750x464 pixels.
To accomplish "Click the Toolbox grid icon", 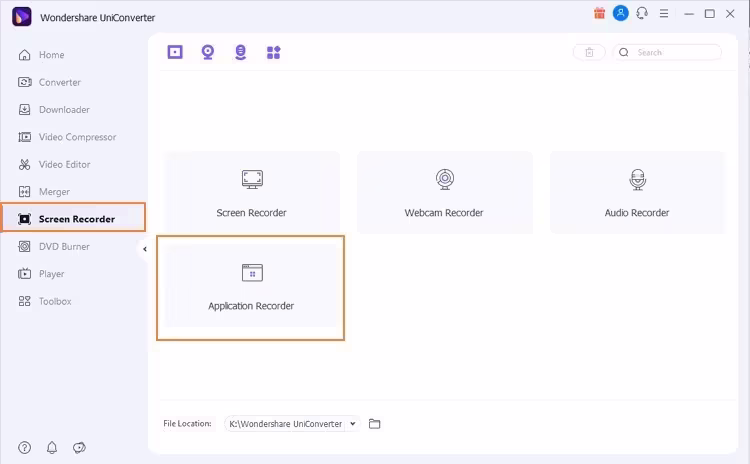I will click(x=24, y=301).
